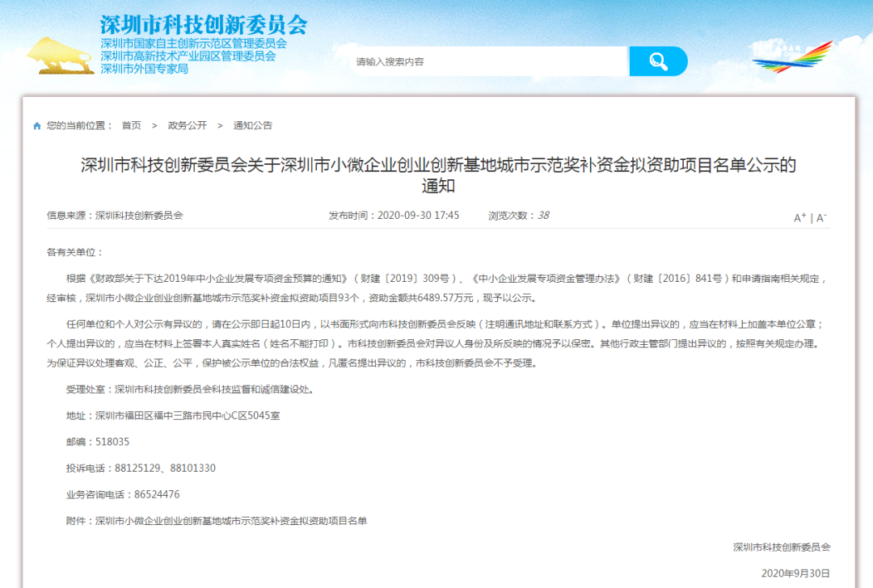Click the colorful ribbon emblem at top right
This screenshot has height=588, width=873.
tap(792, 57)
